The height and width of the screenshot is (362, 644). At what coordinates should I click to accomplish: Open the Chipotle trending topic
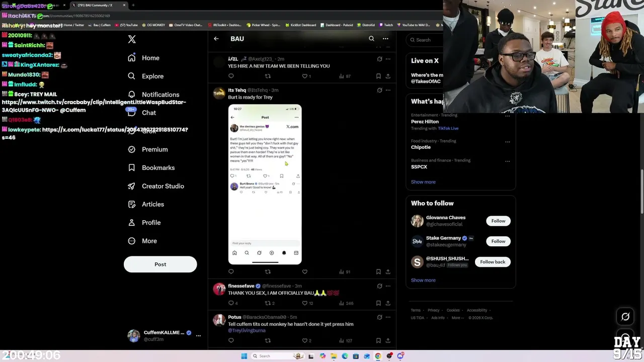(x=421, y=147)
